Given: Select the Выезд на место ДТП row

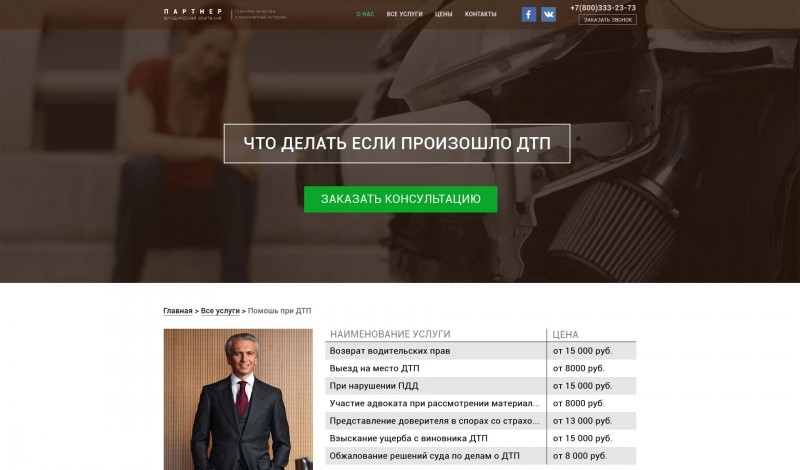Looking at the screenshot, I should pos(481,368).
